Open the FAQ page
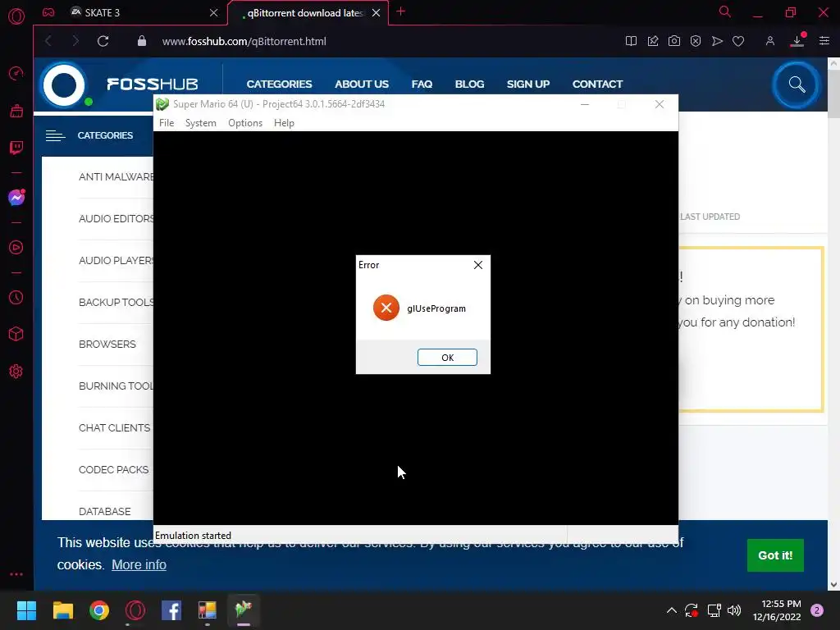840x630 pixels. tap(422, 84)
